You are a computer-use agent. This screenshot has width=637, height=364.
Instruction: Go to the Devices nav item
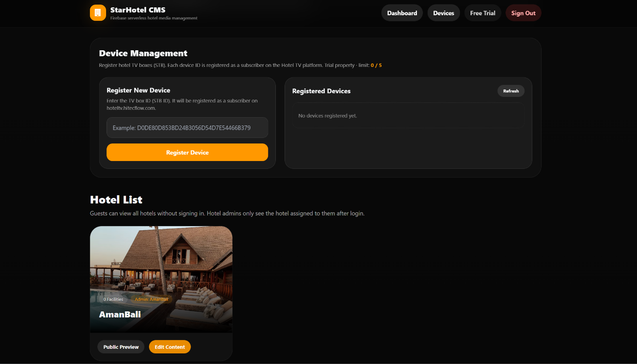point(444,13)
